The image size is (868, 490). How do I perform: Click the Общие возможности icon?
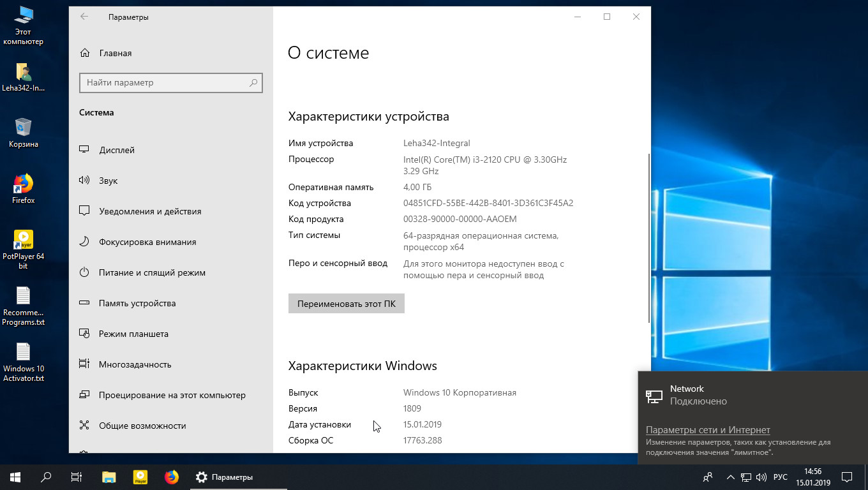[84, 426]
